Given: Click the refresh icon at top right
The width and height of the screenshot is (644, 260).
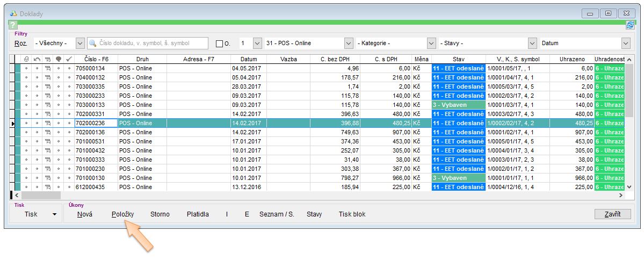Looking at the screenshot, I should tap(629, 25).
